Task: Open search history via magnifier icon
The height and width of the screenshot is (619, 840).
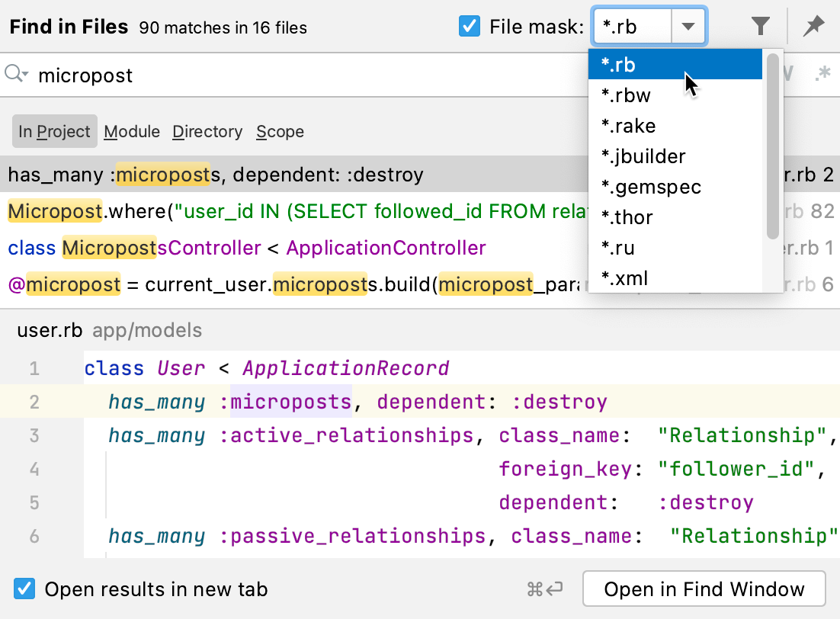Action: point(17,75)
